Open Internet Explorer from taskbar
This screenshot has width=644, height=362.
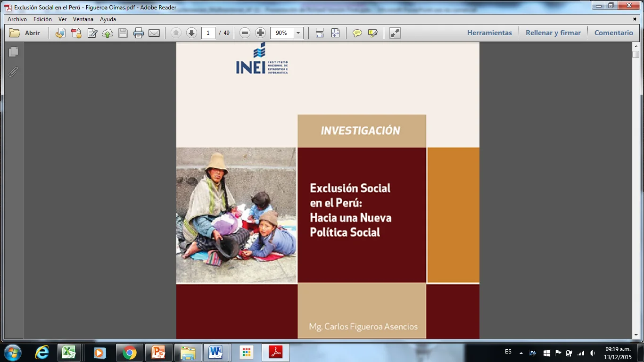(42, 353)
